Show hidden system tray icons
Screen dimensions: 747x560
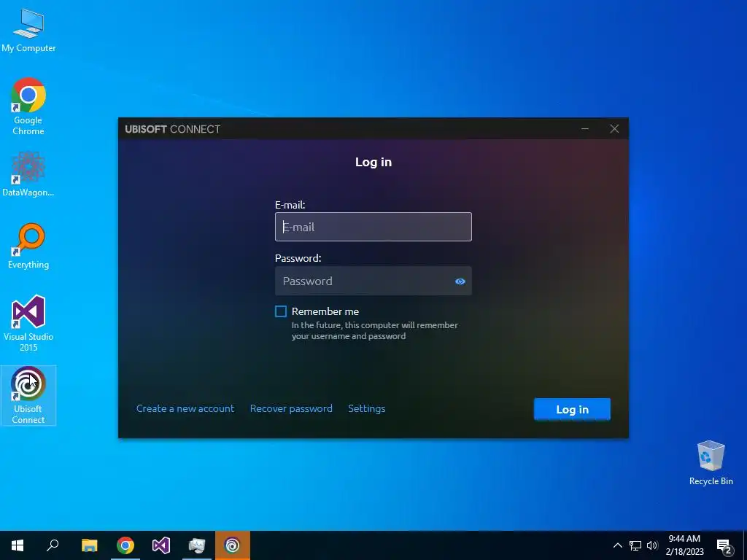(x=617, y=545)
